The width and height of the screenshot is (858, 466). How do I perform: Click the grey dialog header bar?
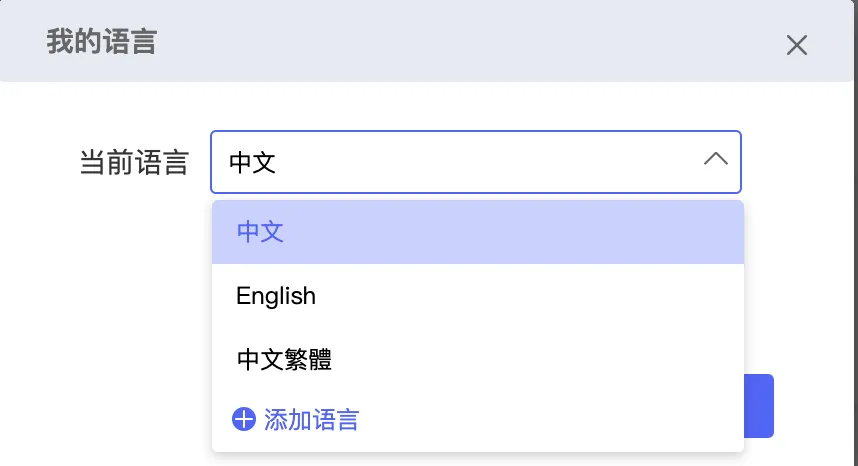[x=450, y=42]
